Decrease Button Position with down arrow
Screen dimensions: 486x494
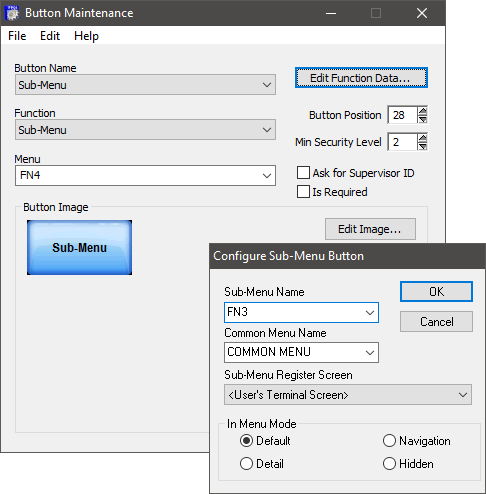coord(423,119)
